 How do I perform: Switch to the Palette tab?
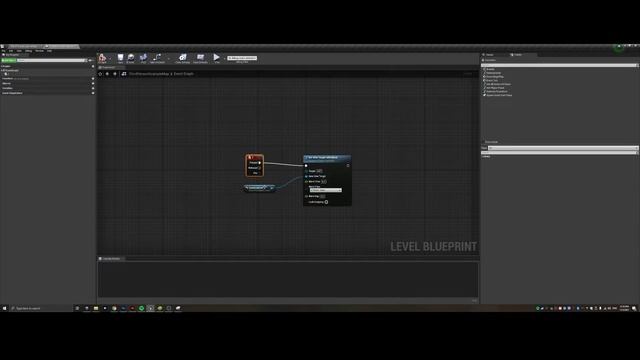[x=517, y=55]
